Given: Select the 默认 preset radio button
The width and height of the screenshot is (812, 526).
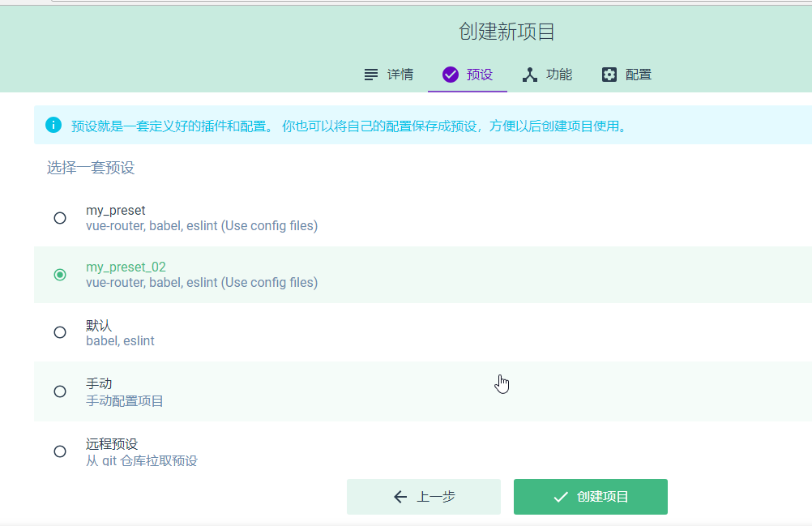Looking at the screenshot, I should 59,332.
